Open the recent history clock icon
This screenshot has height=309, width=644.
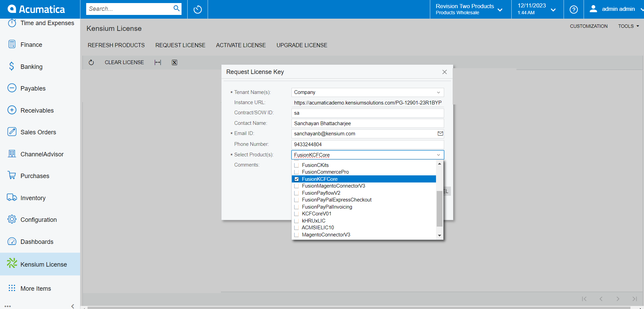tap(198, 9)
